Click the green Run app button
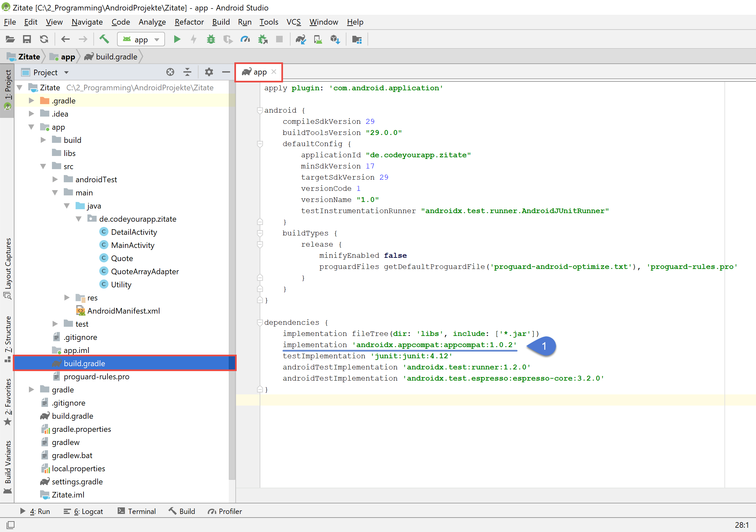This screenshot has width=756, height=532. [177, 39]
